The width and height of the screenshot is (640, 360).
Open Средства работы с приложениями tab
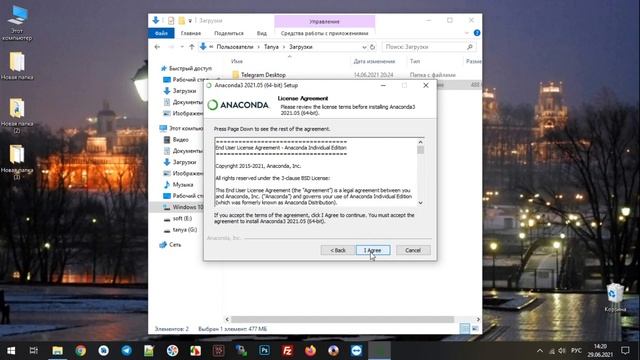pos(324,33)
